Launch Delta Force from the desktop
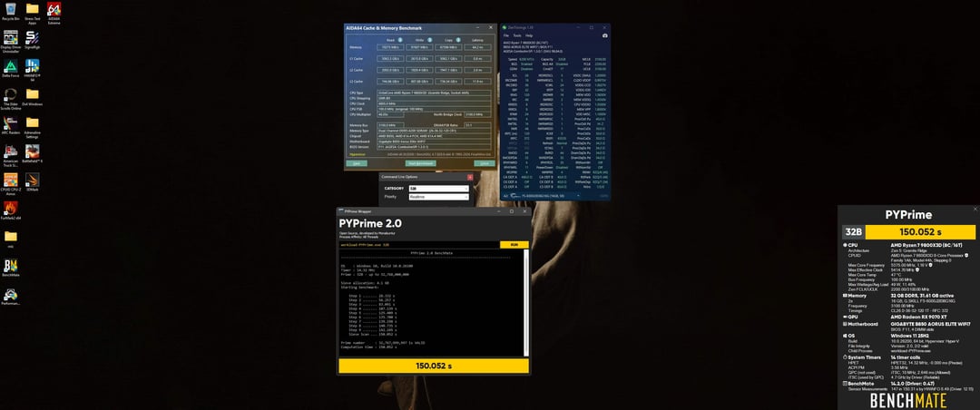This screenshot has width=980, height=410. 11,68
